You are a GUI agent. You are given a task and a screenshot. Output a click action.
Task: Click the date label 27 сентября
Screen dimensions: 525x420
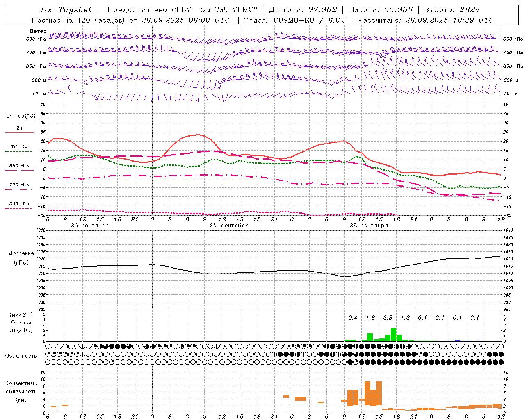[229, 225]
